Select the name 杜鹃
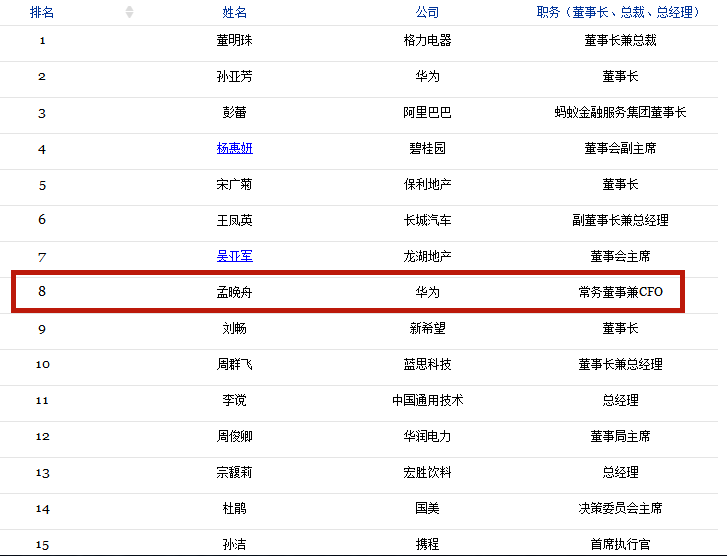Viewport: 727px width, 556px height. pos(235,509)
